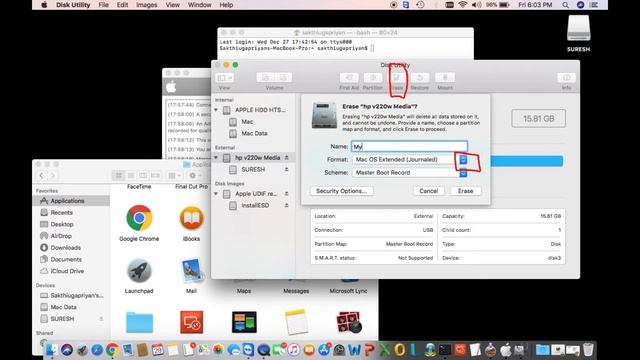Open the Format dropdown
The width and height of the screenshot is (640, 360).
(x=410, y=160)
